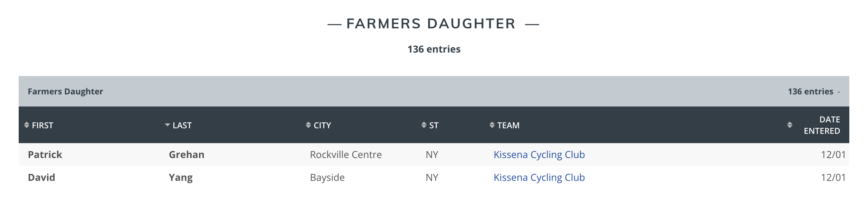Sort by the FIRST column sort icon

(27, 125)
